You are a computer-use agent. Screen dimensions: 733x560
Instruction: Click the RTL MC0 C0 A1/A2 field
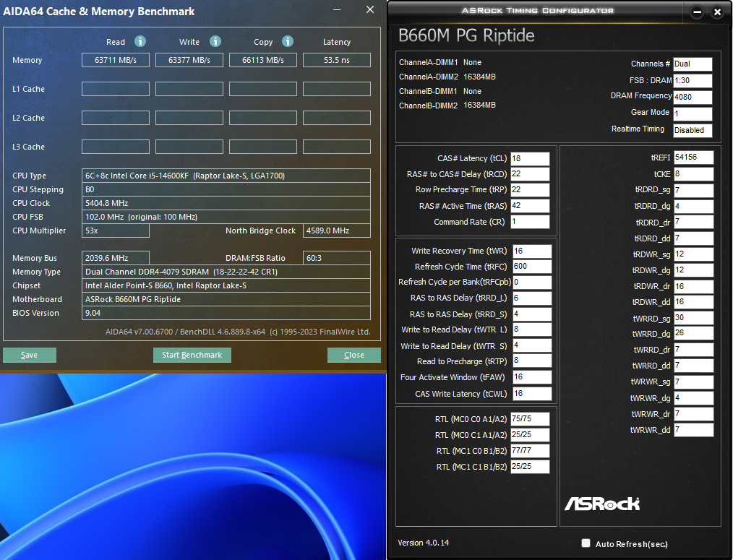[530, 419]
